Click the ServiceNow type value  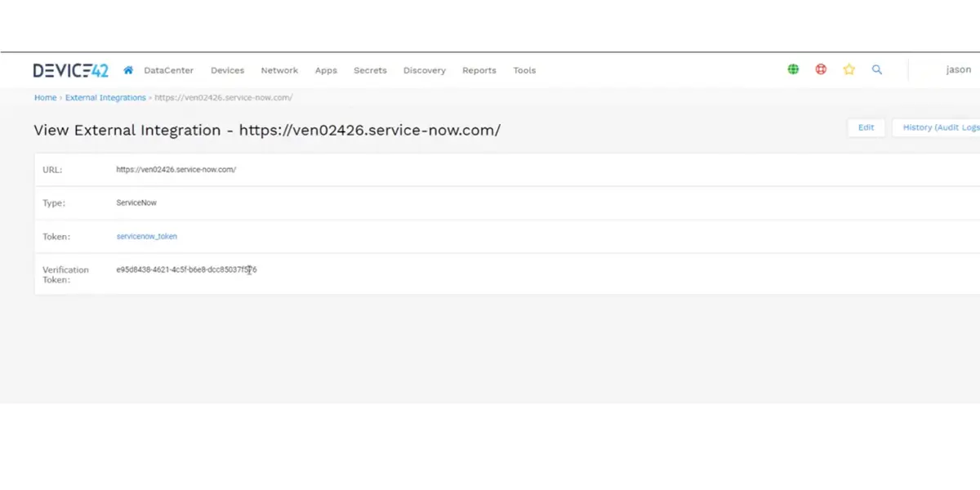point(136,203)
